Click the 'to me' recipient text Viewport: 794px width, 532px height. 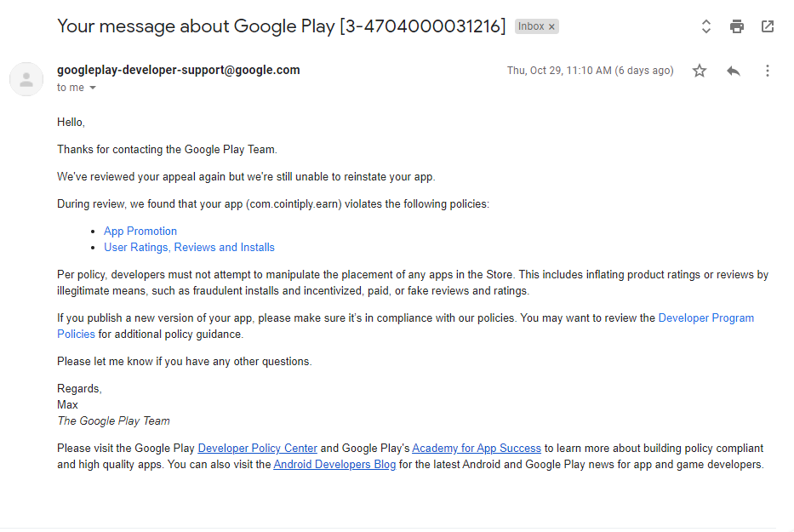pyautogui.click(x=71, y=88)
